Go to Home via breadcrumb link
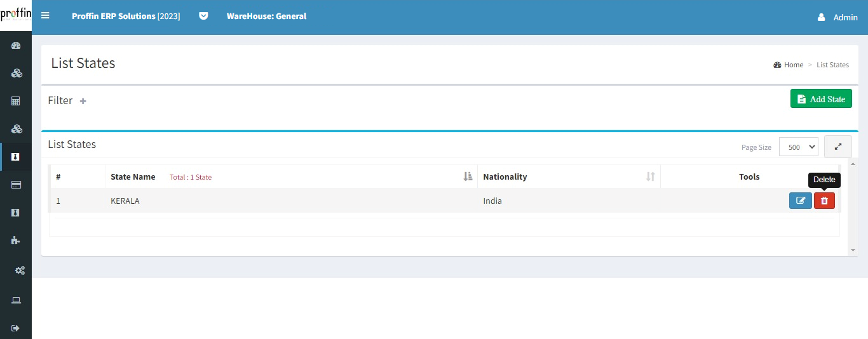 click(793, 65)
